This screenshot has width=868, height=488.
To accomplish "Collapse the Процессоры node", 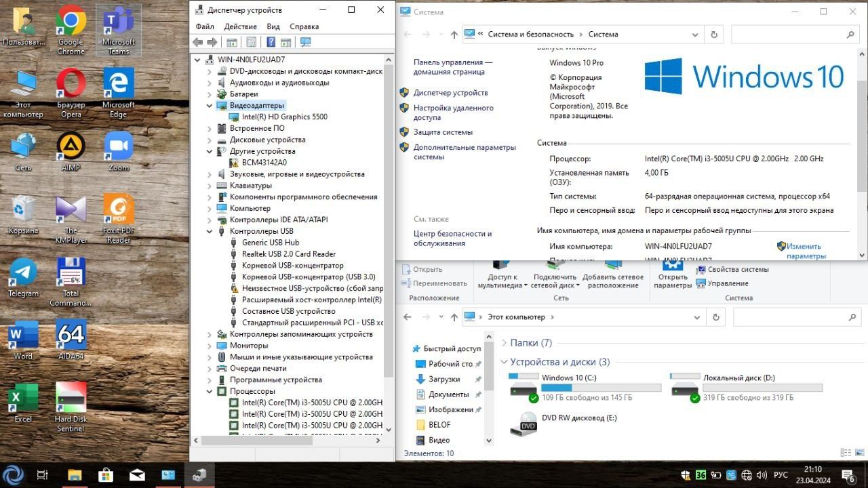I will click(210, 391).
